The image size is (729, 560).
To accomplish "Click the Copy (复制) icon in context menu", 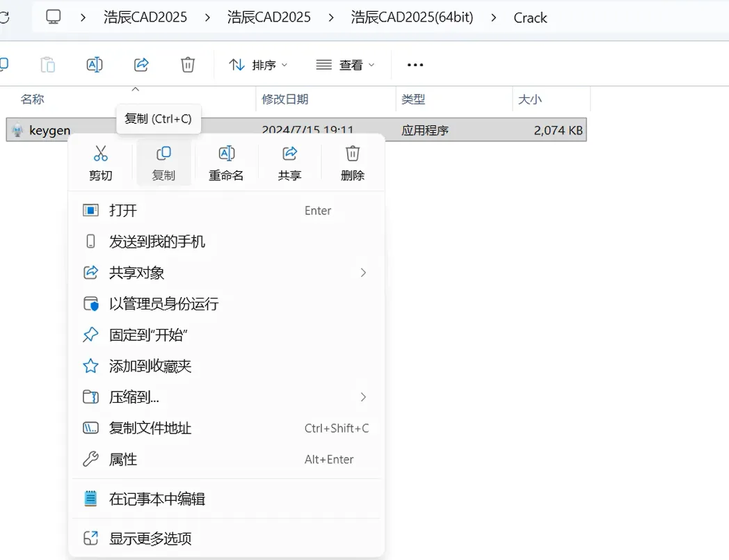I will 163,153.
